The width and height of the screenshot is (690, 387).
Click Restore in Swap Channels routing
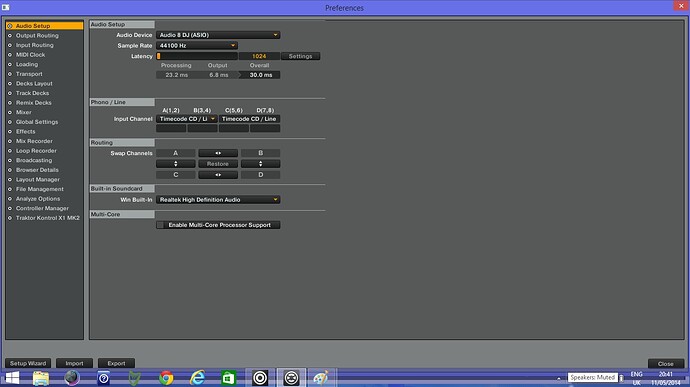[x=218, y=164]
